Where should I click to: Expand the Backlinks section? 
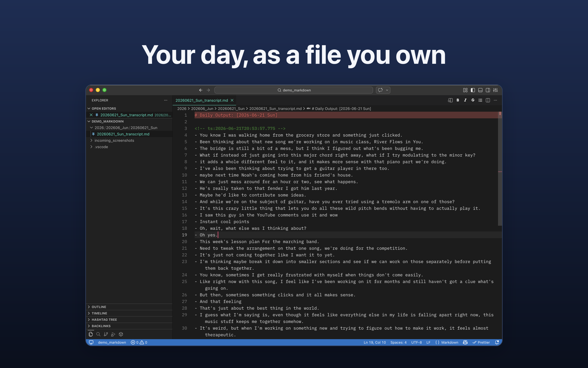tap(101, 326)
